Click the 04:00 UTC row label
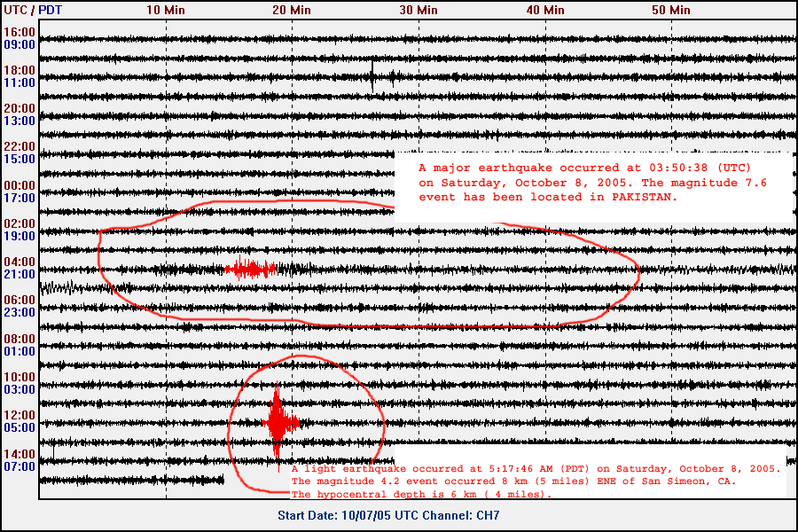This screenshot has width=798, height=532. (x=20, y=262)
